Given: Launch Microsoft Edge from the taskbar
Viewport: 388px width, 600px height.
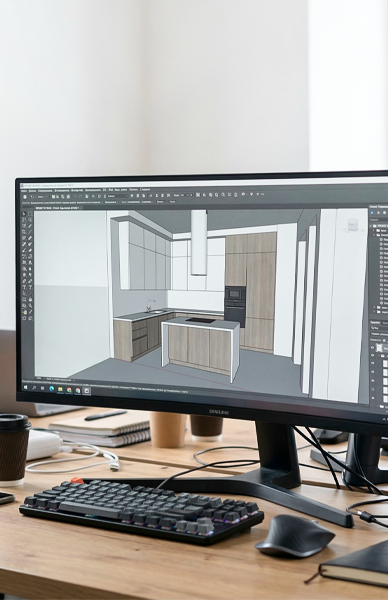Looking at the screenshot, I should coord(52,389).
